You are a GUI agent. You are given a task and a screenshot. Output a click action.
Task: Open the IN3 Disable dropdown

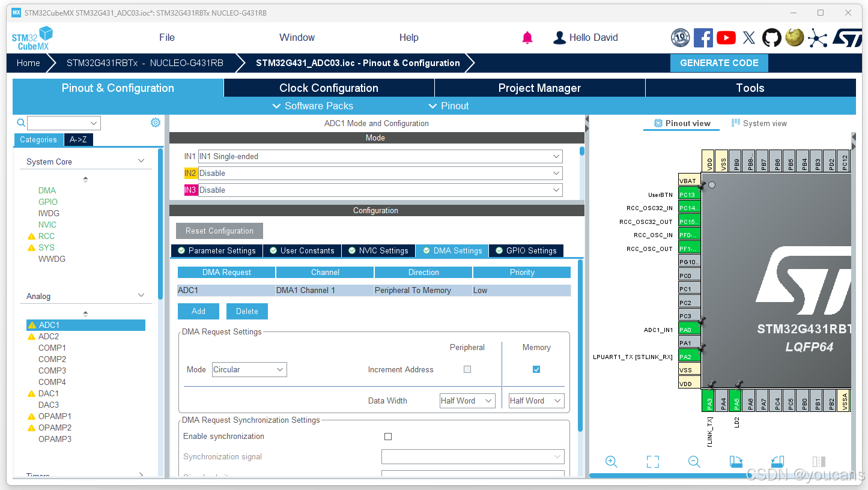tap(380, 190)
